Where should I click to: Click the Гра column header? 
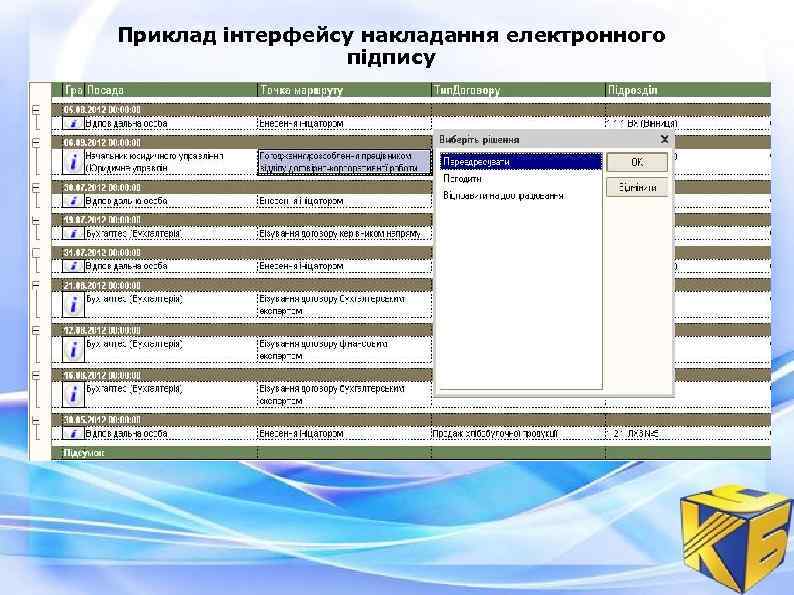pos(73,90)
